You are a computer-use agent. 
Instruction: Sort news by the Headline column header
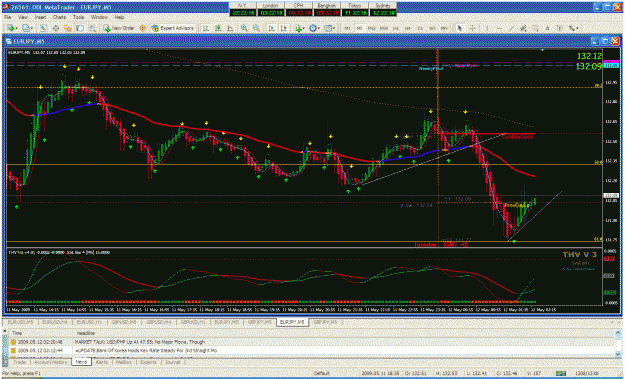[x=86, y=333]
